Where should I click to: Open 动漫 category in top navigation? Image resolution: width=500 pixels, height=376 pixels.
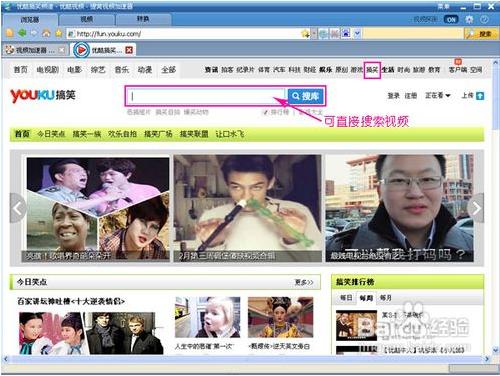pos(145,70)
